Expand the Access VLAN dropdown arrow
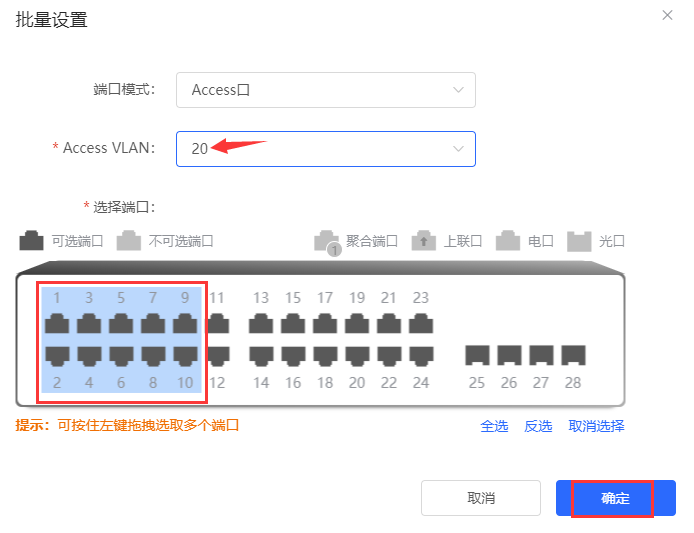The image size is (694, 533). point(459,149)
